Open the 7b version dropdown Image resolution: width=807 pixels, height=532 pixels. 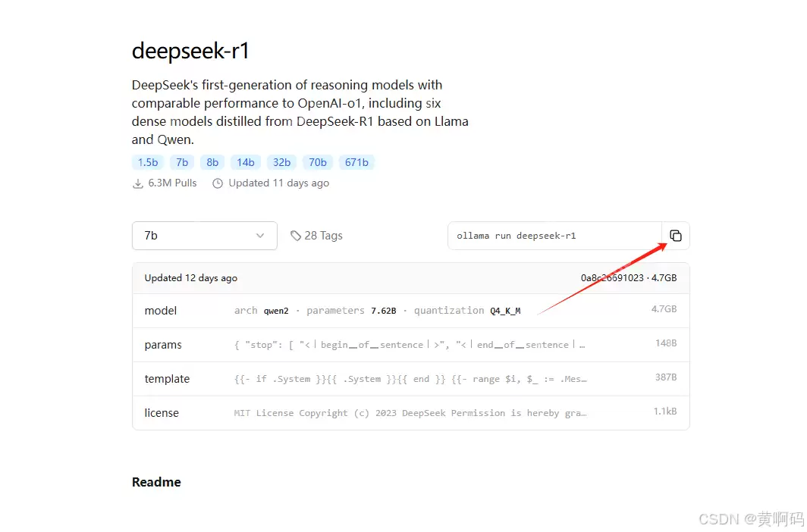(205, 236)
